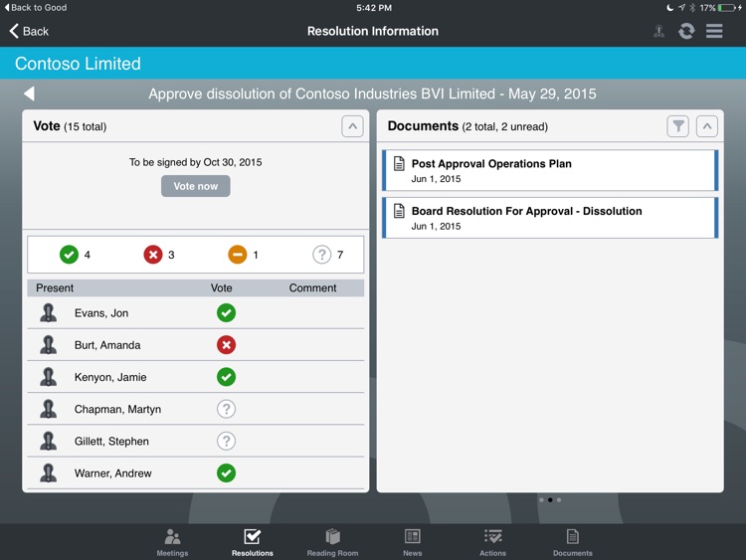The width and height of the screenshot is (746, 560).
Task: Click the Vote now button
Action: [196, 186]
